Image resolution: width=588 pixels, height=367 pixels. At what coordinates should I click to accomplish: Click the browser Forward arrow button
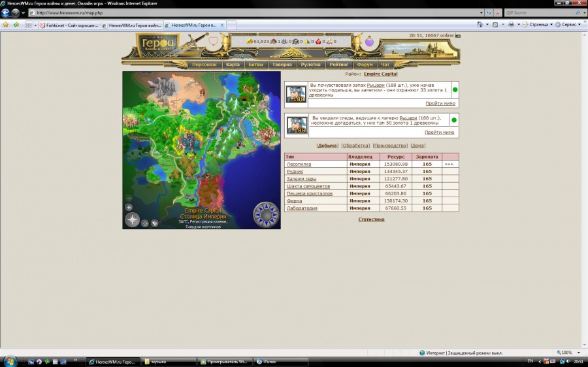pos(16,13)
